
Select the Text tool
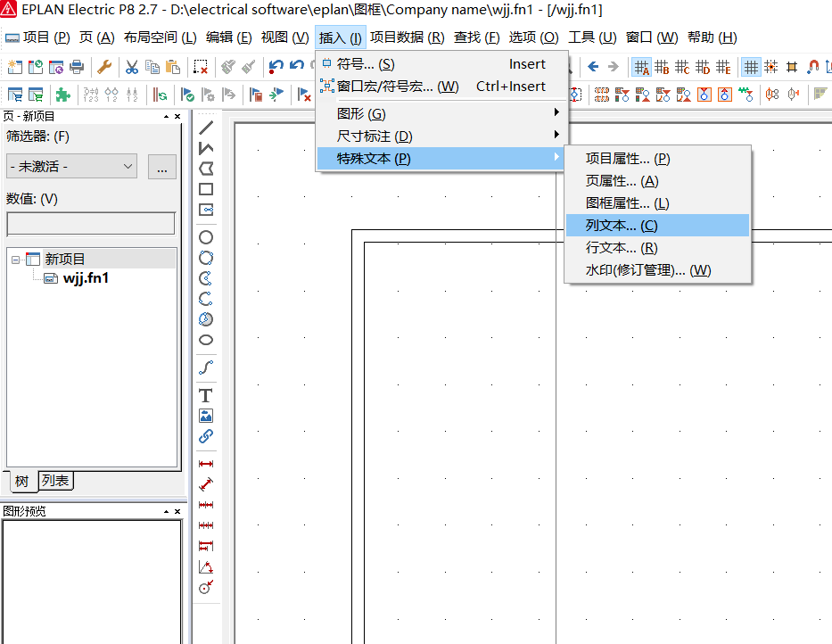tap(206, 395)
